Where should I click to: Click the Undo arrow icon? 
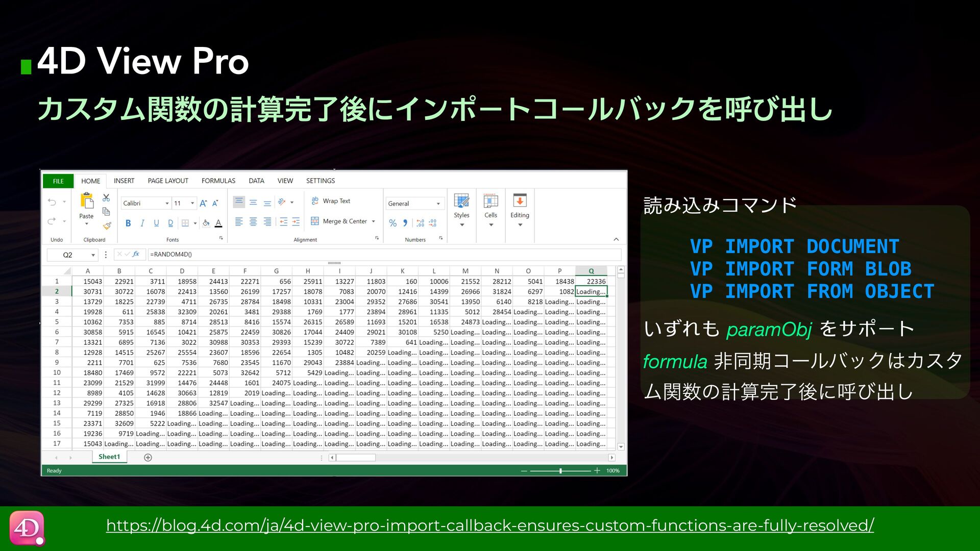[x=52, y=202]
